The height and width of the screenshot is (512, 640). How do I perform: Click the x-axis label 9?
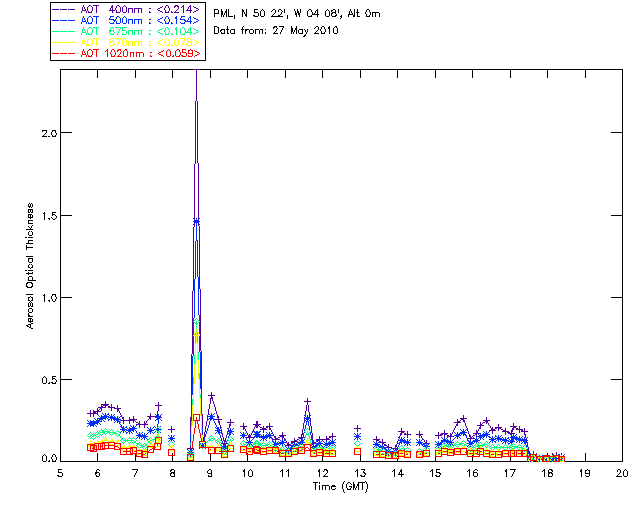[x=210, y=473]
